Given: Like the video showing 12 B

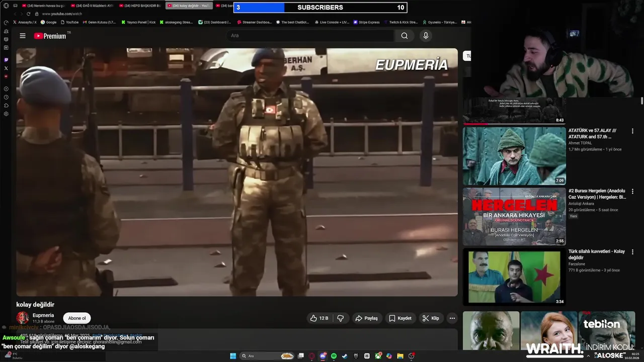Looking at the screenshot, I should [x=319, y=318].
